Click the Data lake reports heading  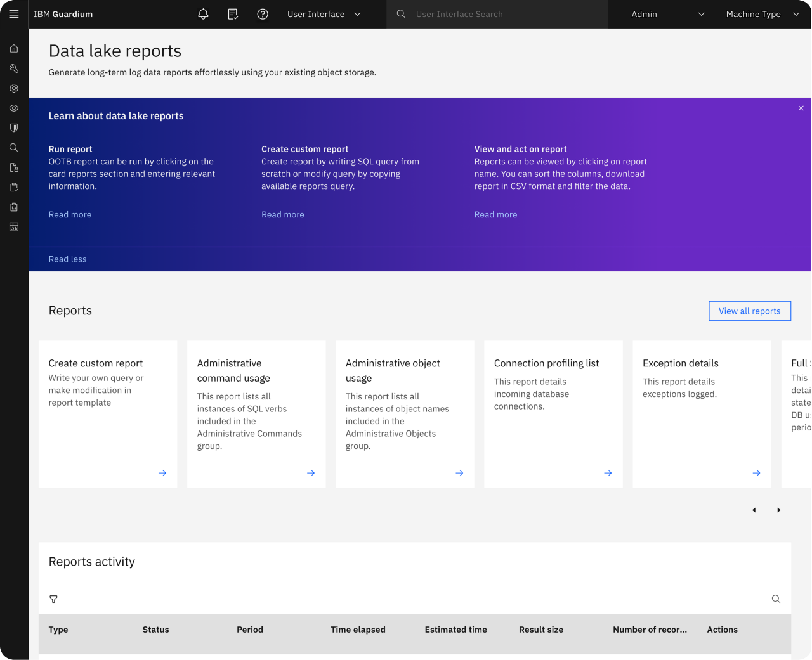[x=115, y=51]
